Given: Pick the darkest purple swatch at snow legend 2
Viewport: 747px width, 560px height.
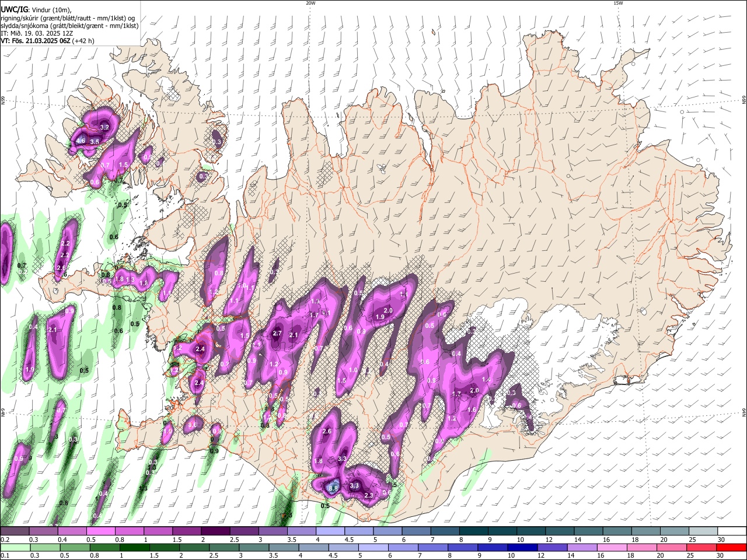Looking at the screenshot, I should tap(215, 531).
